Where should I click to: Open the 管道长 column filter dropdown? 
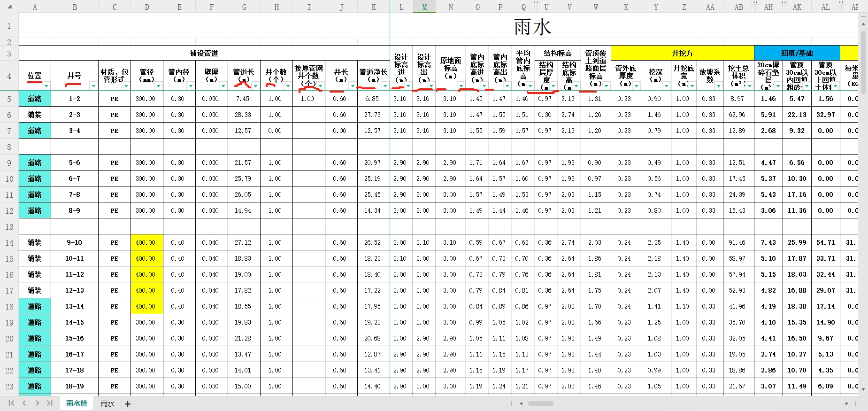255,85
